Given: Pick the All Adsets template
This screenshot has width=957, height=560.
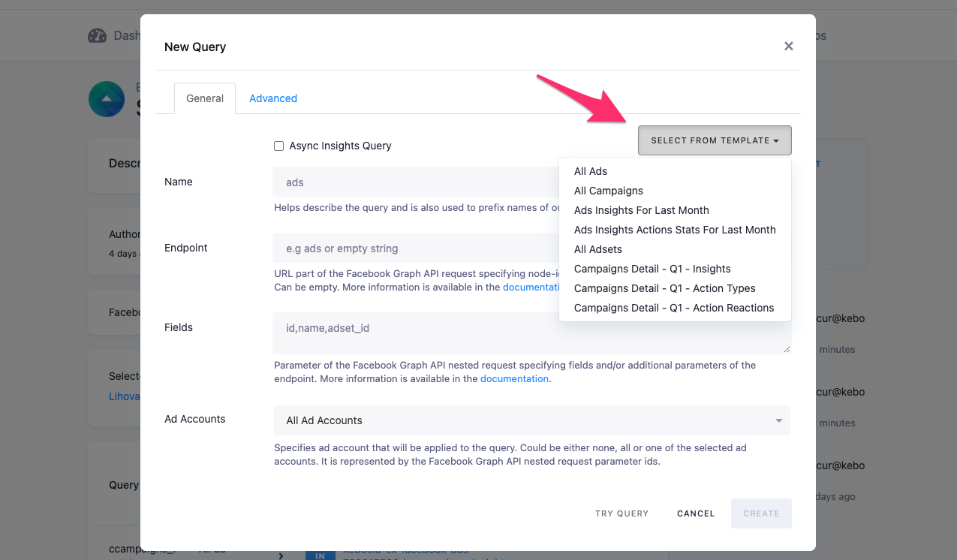Looking at the screenshot, I should pyautogui.click(x=598, y=249).
